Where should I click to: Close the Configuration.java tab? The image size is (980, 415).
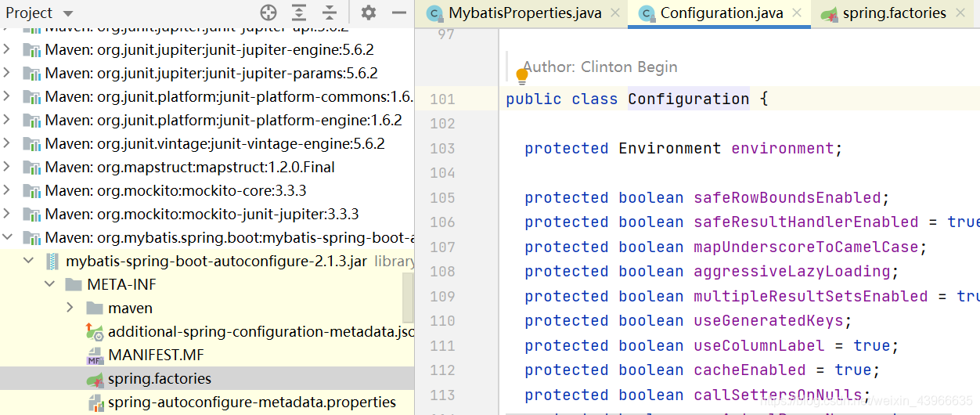[797, 13]
